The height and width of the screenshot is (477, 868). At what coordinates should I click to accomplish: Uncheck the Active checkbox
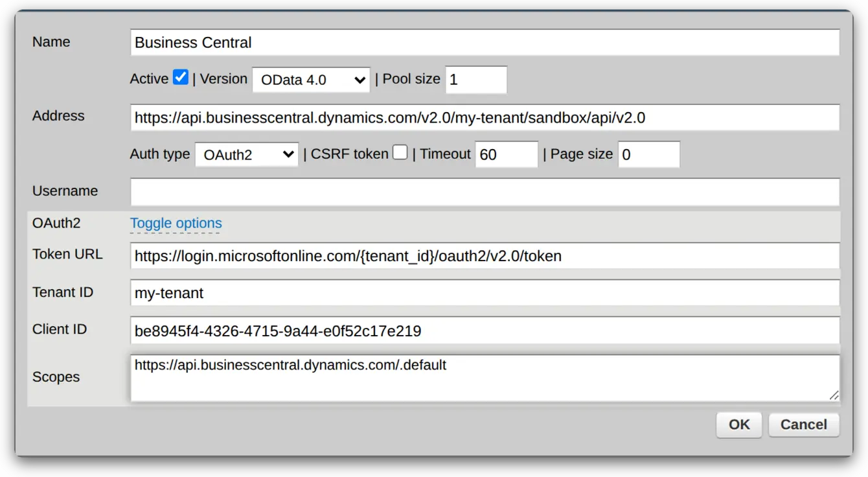pyautogui.click(x=181, y=77)
